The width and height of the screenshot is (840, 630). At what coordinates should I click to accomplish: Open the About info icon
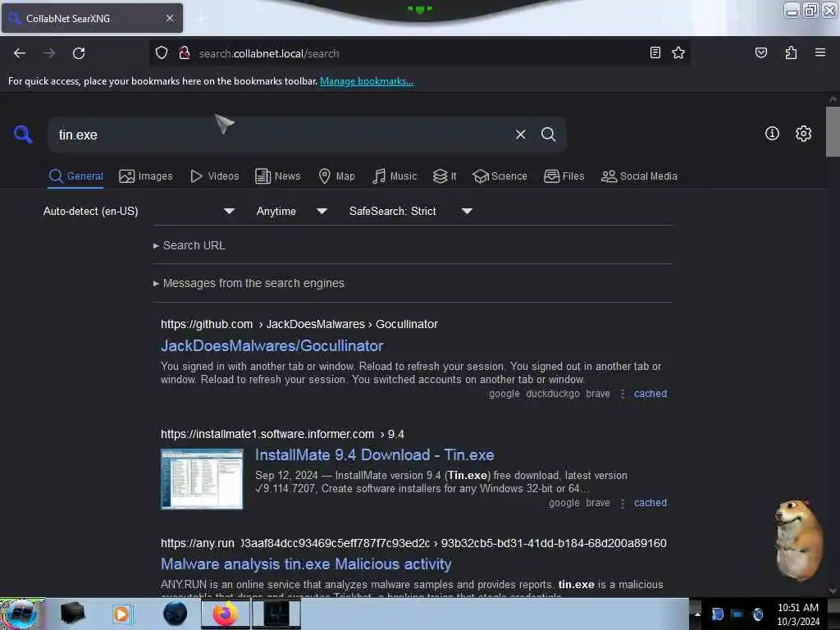(772, 134)
